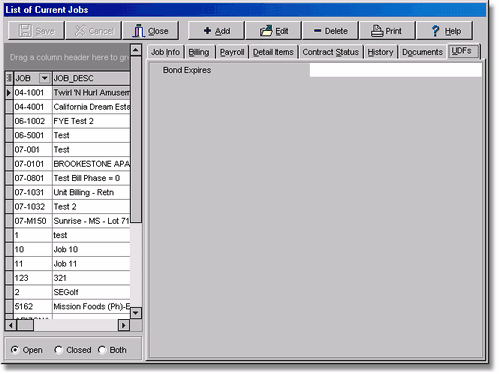Click the Cancel button

tap(94, 31)
